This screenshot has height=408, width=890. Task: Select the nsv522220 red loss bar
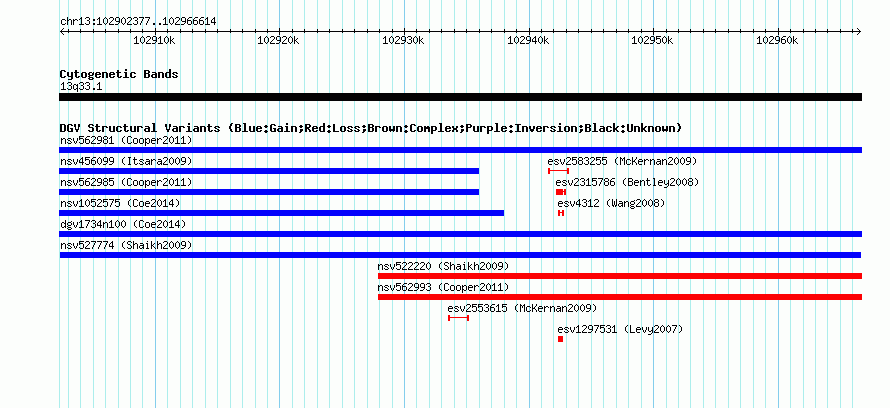[x=620, y=276]
